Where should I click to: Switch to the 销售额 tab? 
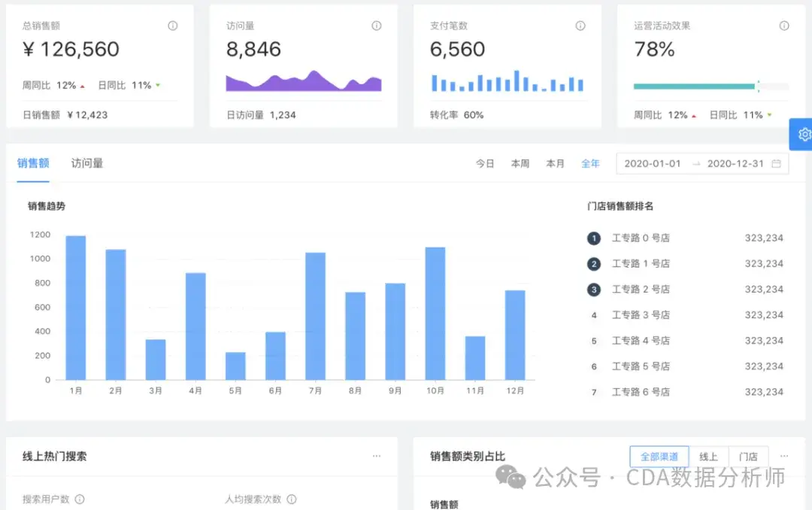[x=33, y=163]
